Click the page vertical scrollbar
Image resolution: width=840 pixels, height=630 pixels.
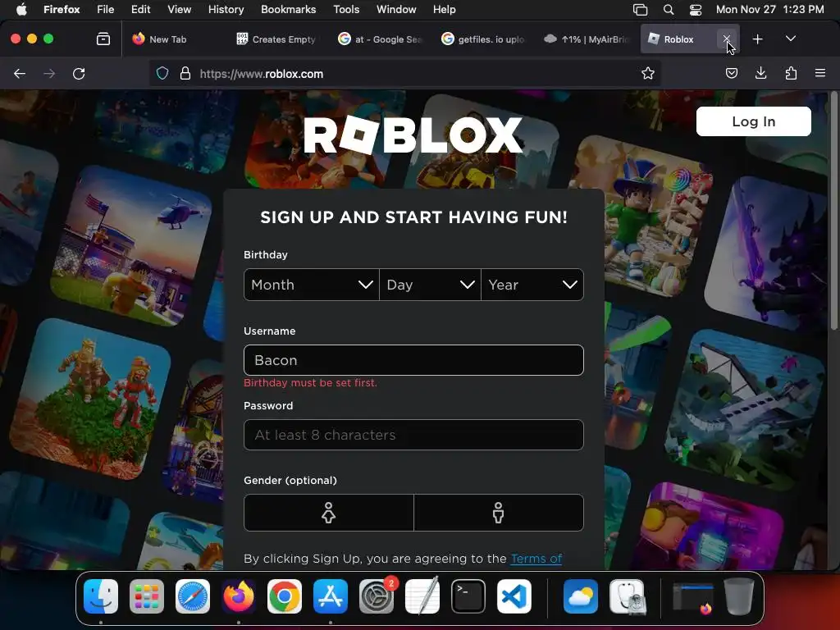click(833, 212)
